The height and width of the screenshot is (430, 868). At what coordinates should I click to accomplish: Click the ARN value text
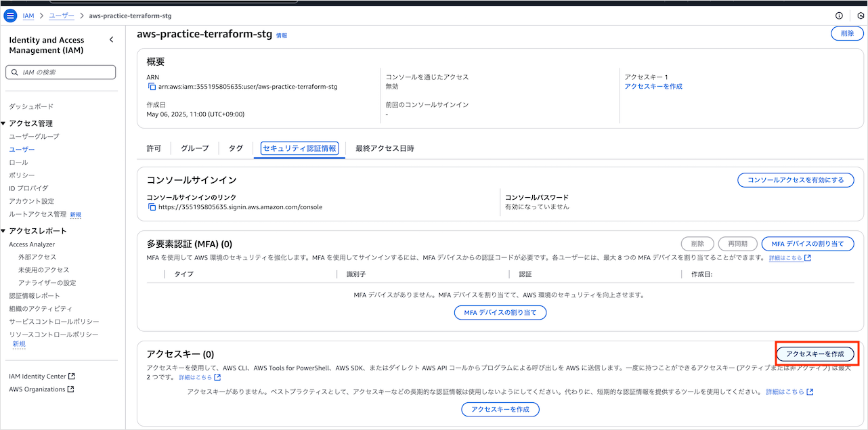248,87
